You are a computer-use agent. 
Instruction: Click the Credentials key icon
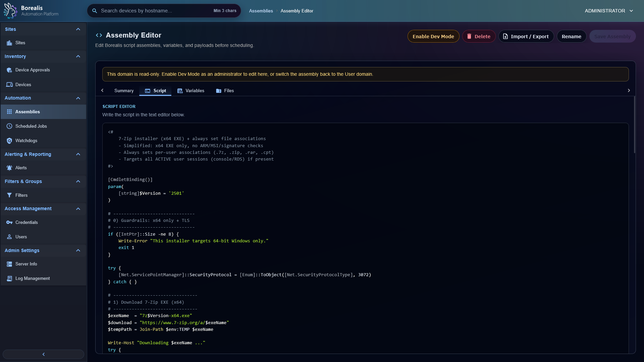(9, 222)
